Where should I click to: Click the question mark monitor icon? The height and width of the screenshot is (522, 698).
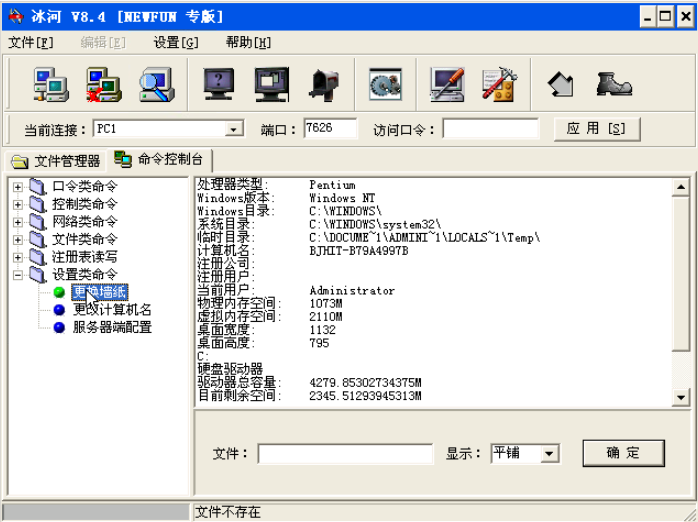(219, 84)
